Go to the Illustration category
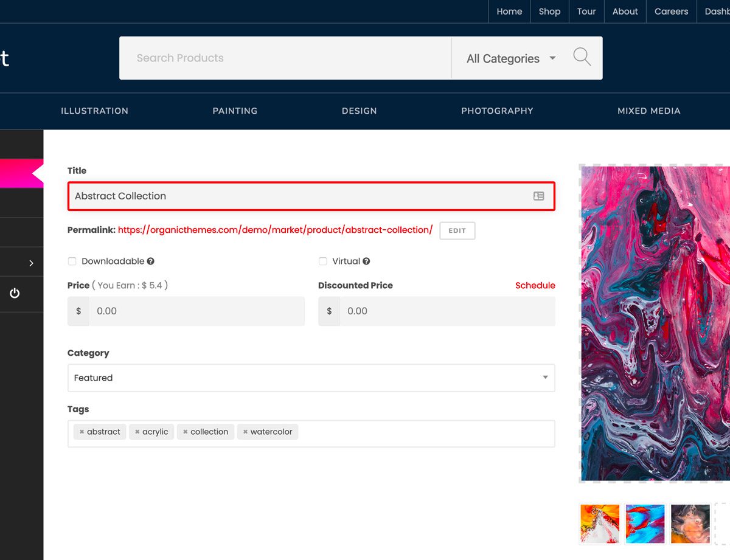This screenshot has height=560, width=730. (94, 111)
